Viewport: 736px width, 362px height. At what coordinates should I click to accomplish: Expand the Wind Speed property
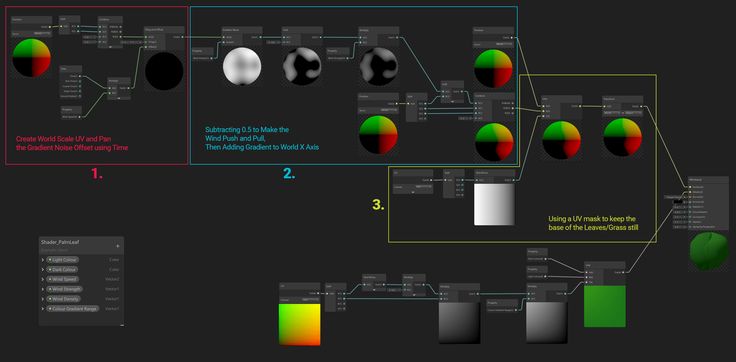pos(43,279)
